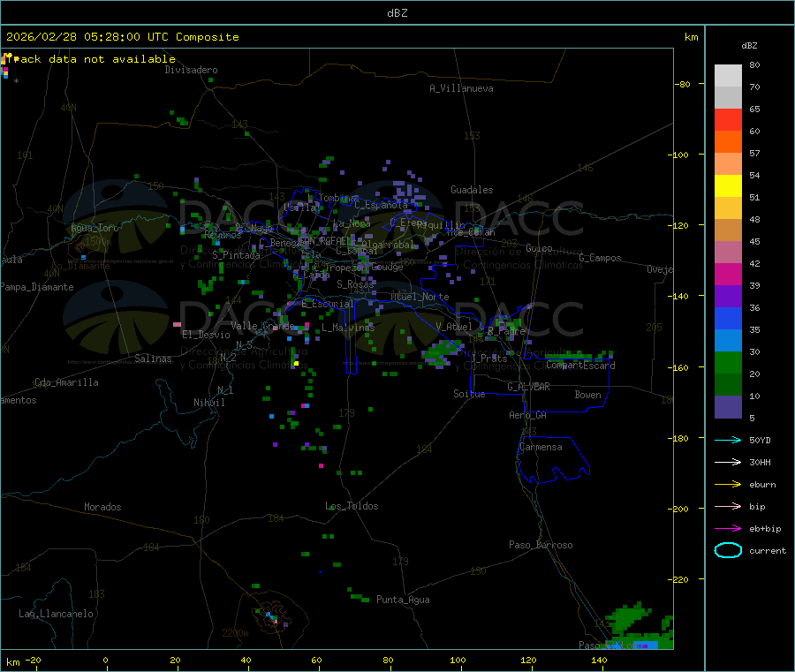Click the A_Villanueva map label
795x672 pixels.
tap(461, 88)
